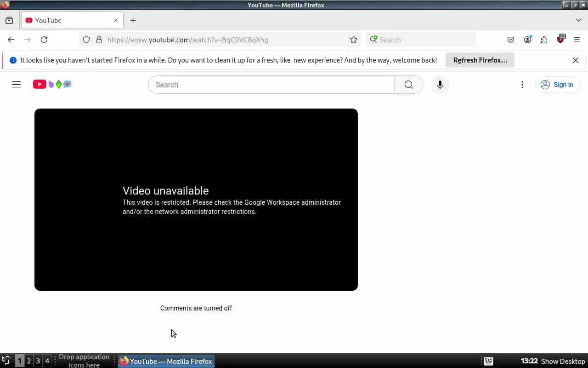Sign in to YouTube
The height and width of the screenshot is (368, 588).
(558, 85)
